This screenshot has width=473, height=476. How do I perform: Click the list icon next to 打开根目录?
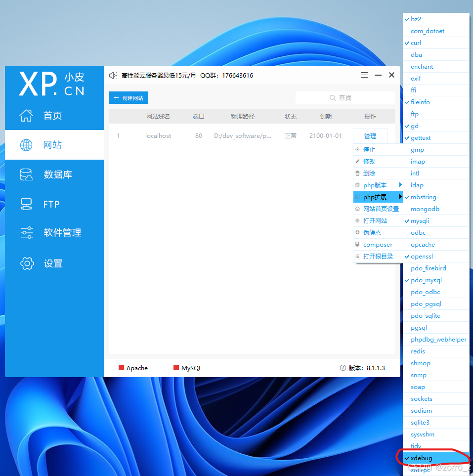pos(358,256)
